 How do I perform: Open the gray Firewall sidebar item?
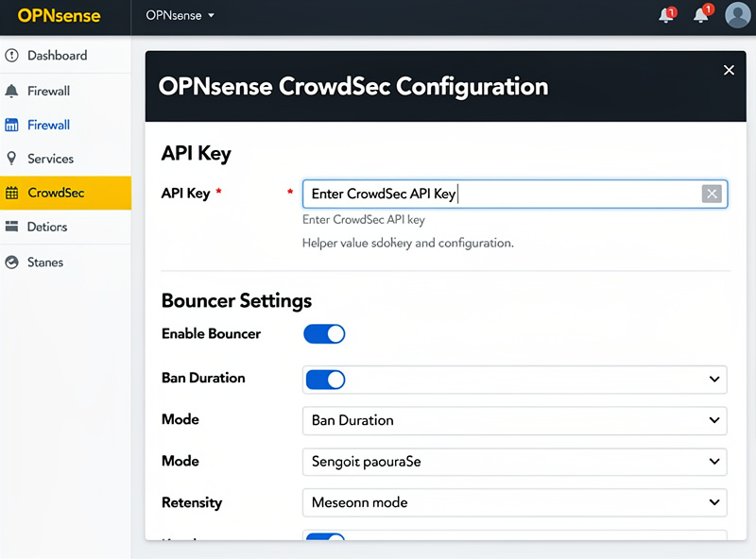[65, 91]
